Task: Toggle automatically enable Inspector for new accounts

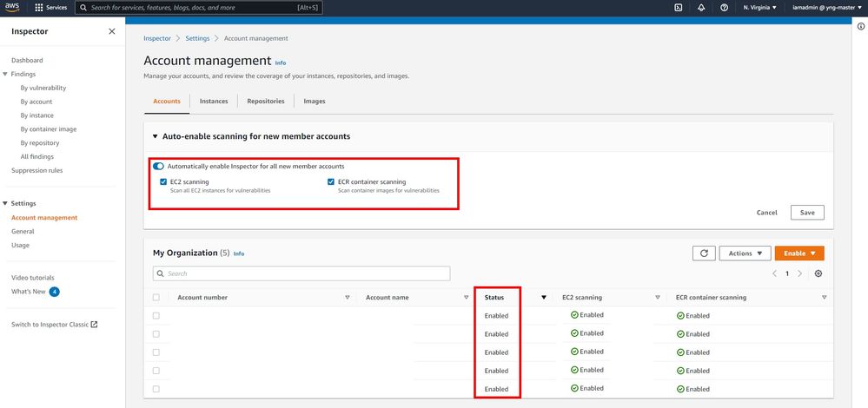Action: [x=158, y=166]
